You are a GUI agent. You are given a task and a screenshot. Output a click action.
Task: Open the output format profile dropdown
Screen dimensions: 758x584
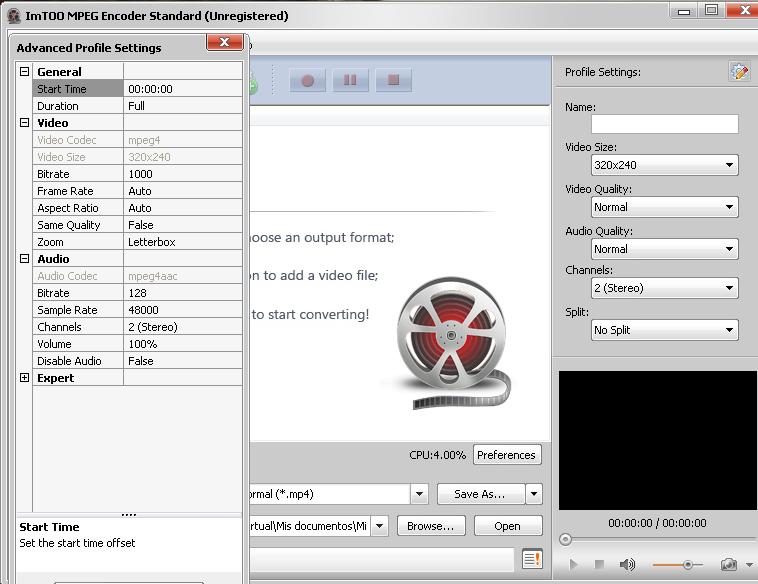[x=419, y=494]
